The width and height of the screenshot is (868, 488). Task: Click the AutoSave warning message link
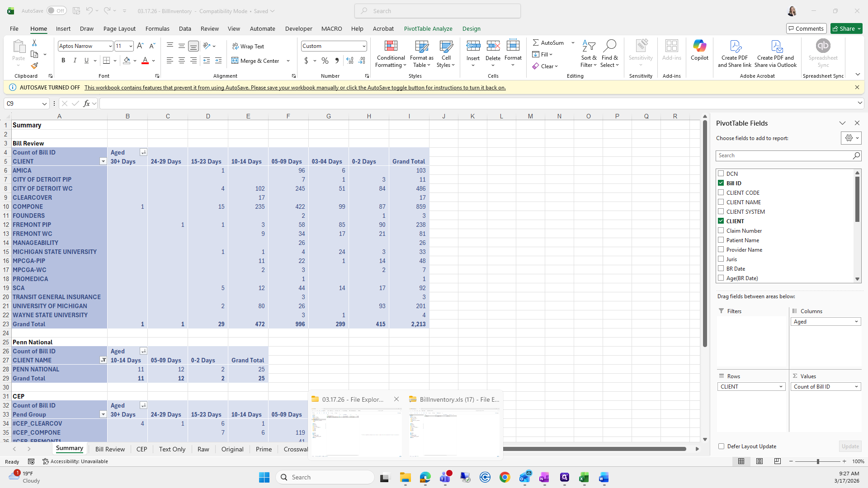click(x=295, y=88)
